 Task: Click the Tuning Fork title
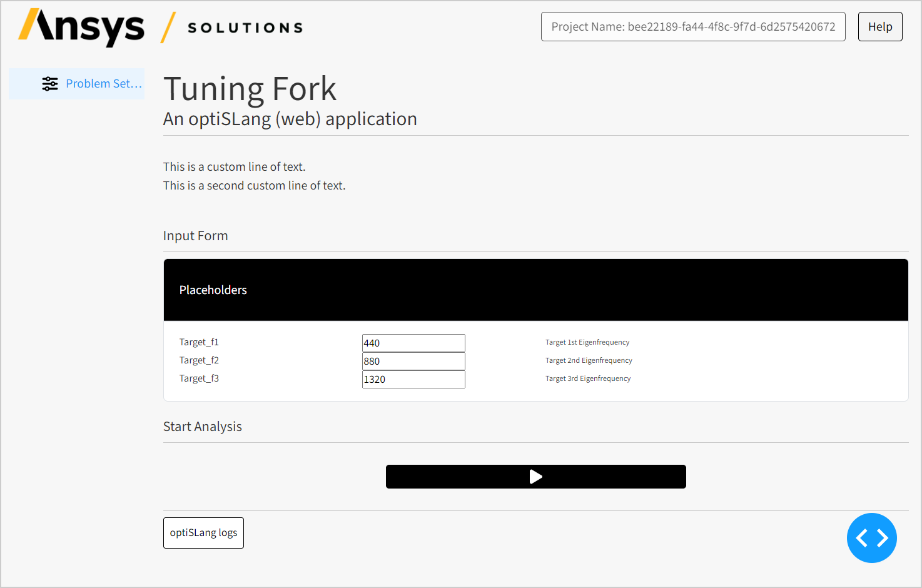click(x=250, y=89)
